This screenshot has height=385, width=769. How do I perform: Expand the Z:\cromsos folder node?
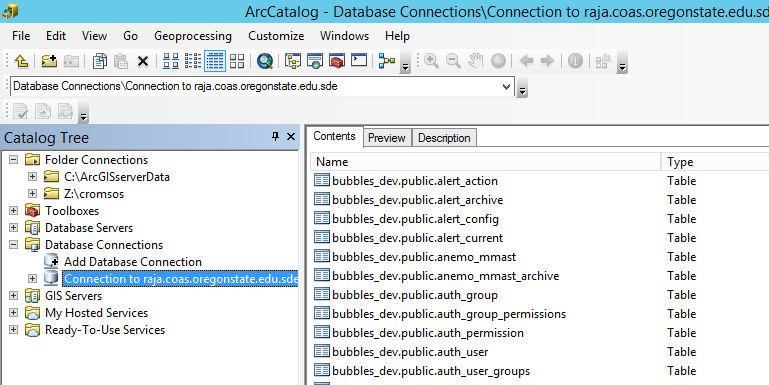32,194
